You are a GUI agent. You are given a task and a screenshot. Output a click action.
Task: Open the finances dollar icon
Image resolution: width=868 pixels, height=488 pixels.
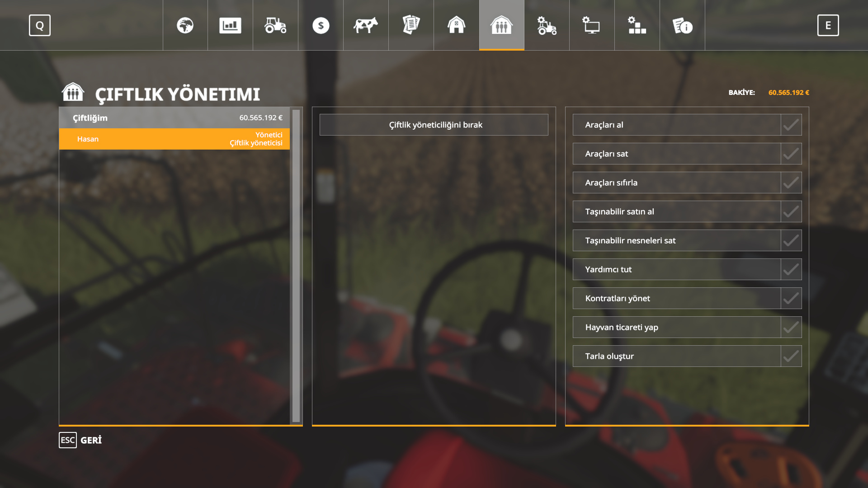coord(321,25)
